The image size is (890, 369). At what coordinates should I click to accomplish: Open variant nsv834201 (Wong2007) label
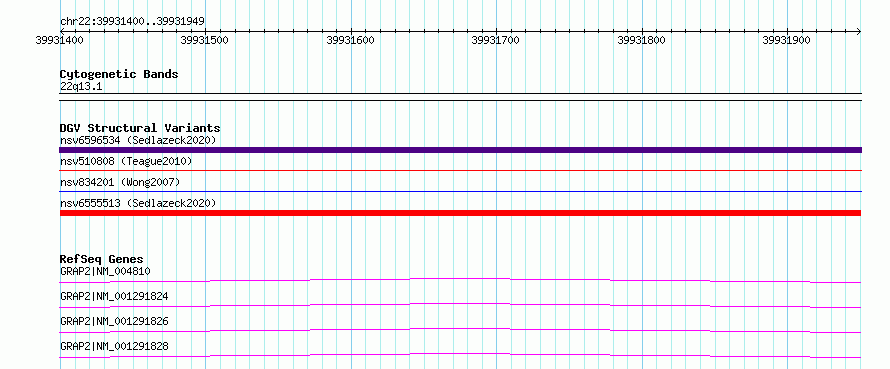click(120, 182)
